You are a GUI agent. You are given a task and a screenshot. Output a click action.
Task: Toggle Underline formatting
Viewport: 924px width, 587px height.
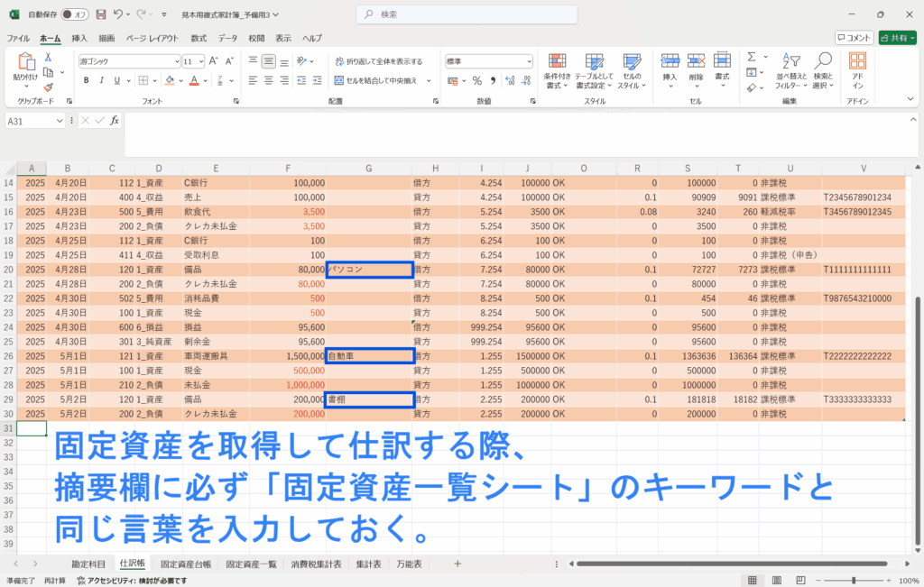[116, 80]
